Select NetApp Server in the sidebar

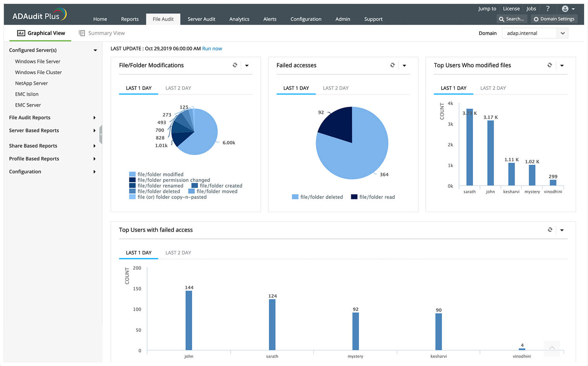point(31,83)
